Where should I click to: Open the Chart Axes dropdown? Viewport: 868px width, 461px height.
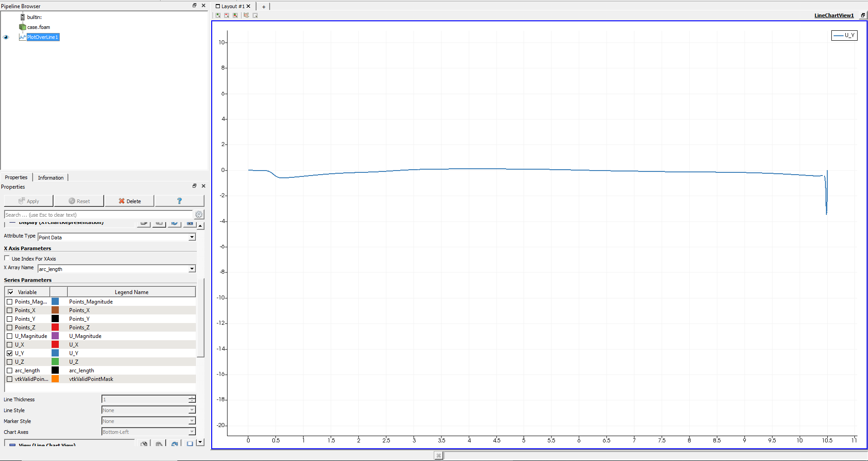click(148, 432)
